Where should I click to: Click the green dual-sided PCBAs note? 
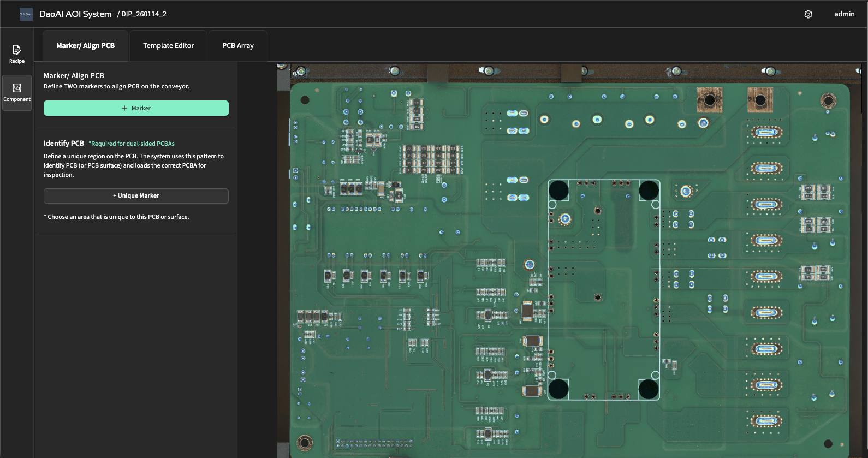[x=132, y=144]
